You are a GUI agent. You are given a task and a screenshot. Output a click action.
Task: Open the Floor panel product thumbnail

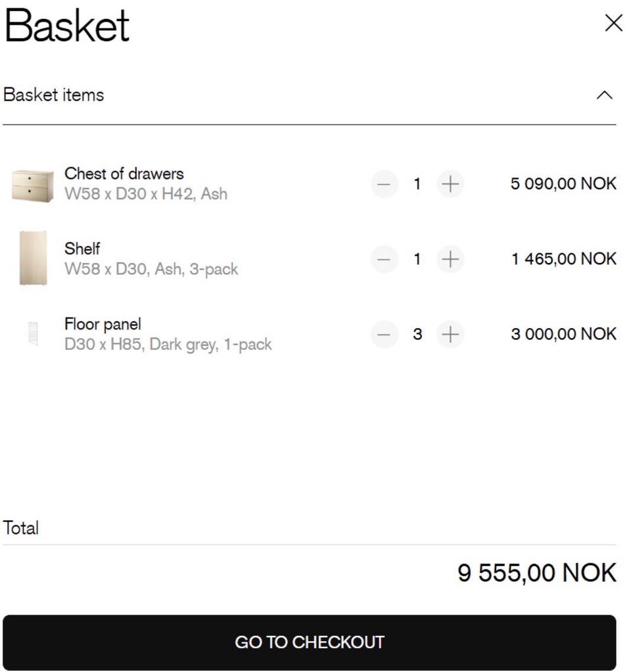(x=33, y=333)
